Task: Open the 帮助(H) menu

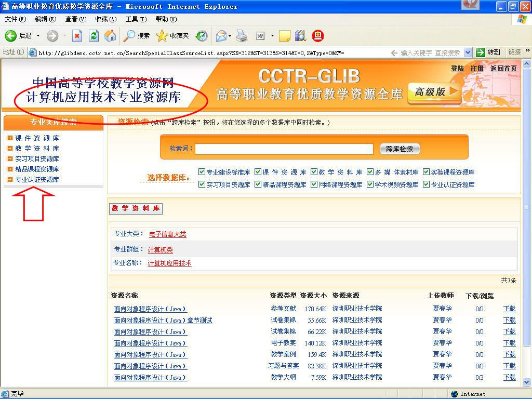Action: 166,19
